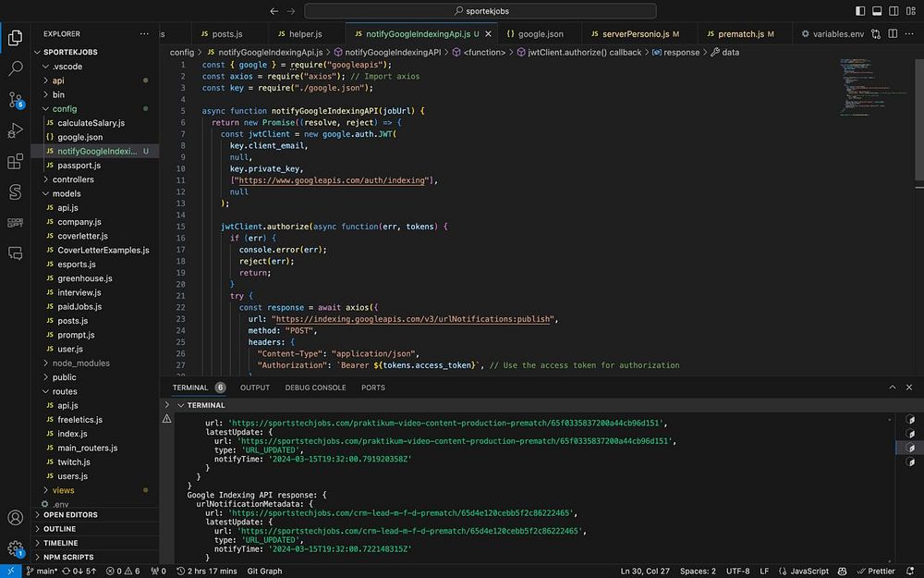The image size is (924, 578).
Task: Open the CodeGPT sidebar icon
Action: (15, 223)
